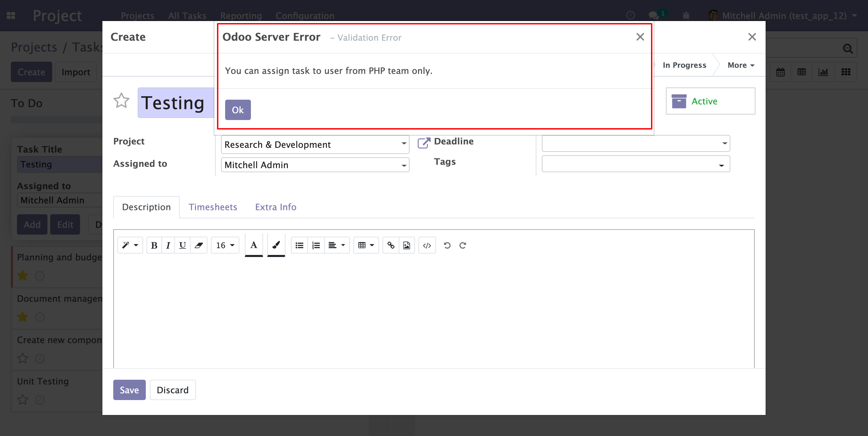The height and width of the screenshot is (436, 868).
Task: Switch to pivot table view
Action: coord(802,72)
